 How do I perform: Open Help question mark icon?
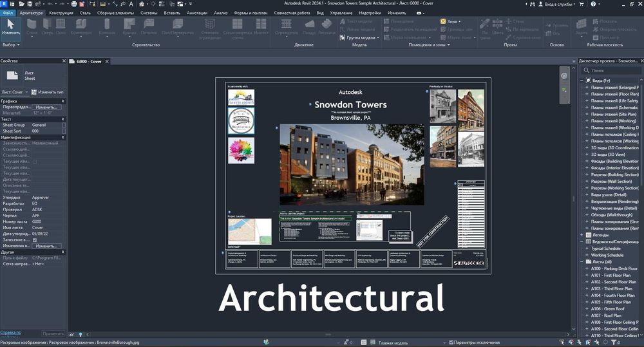(593, 4)
